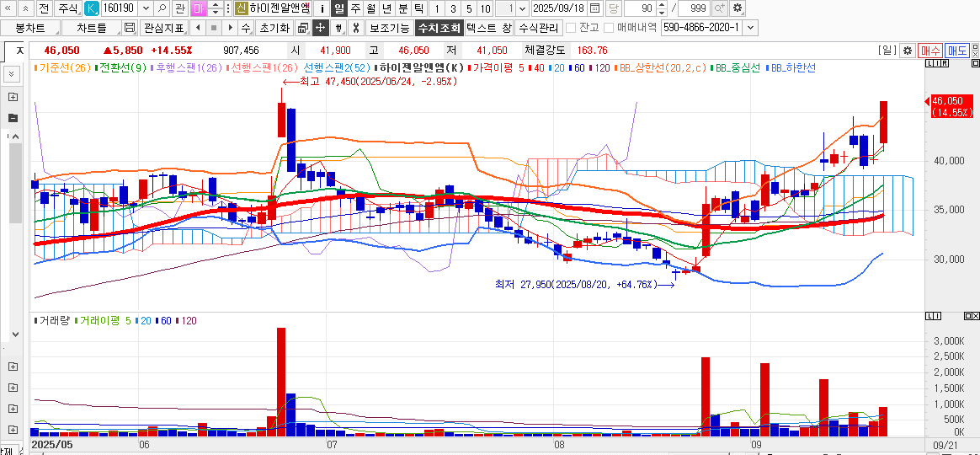Viewport: 980px width, 455px height.
Task: Open the account number dropdown
Action: tap(751, 28)
